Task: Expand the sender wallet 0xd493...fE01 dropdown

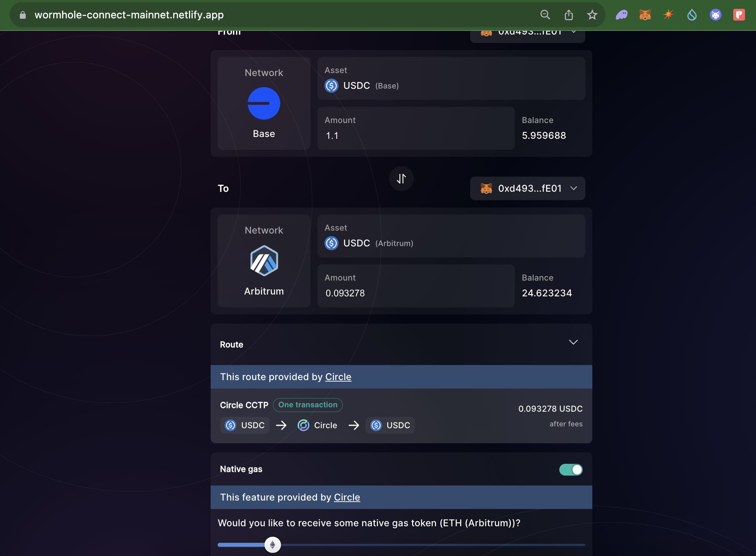Action: [527, 32]
